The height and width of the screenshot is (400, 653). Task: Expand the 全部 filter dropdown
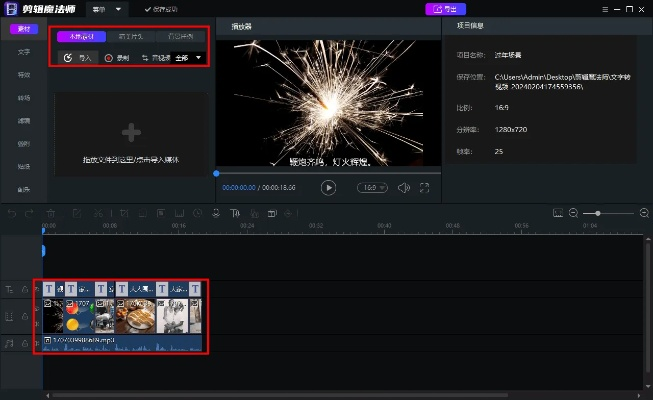pos(188,58)
